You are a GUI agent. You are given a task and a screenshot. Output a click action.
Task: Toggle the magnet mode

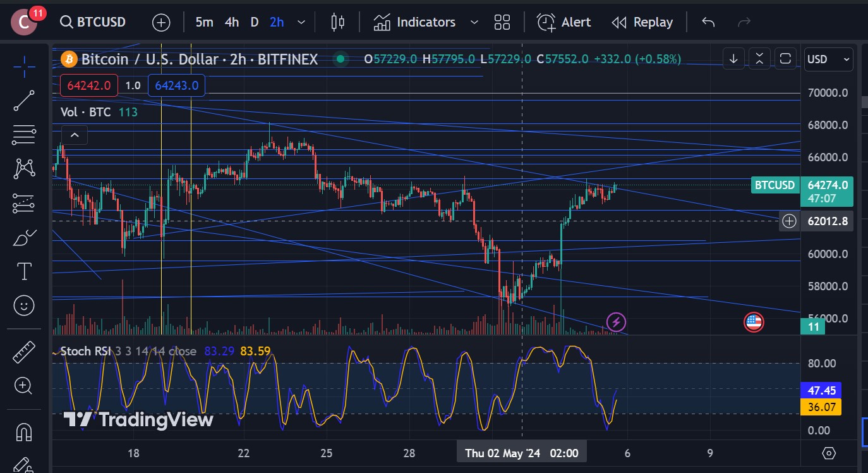pos(24,432)
